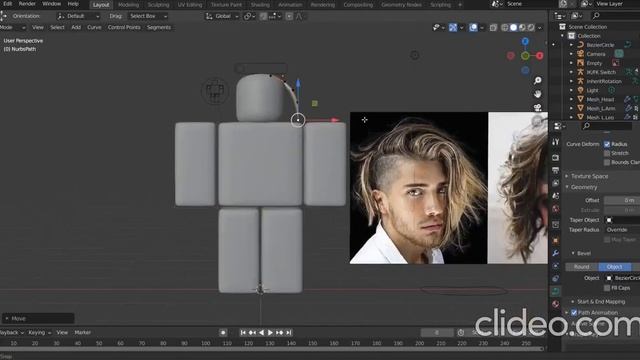
Task: Click the pan hand icon in viewport
Action: [x=538, y=94]
